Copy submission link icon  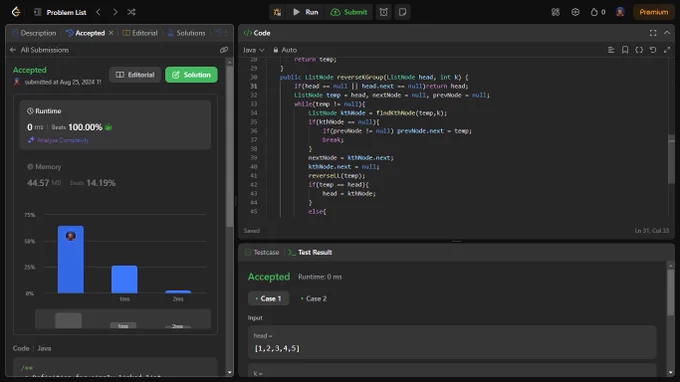pos(224,50)
